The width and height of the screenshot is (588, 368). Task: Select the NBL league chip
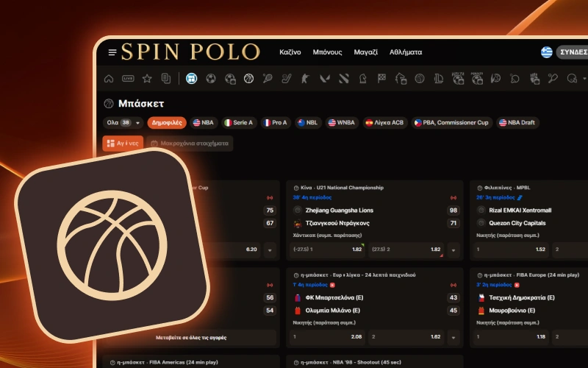(x=308, y=122)
